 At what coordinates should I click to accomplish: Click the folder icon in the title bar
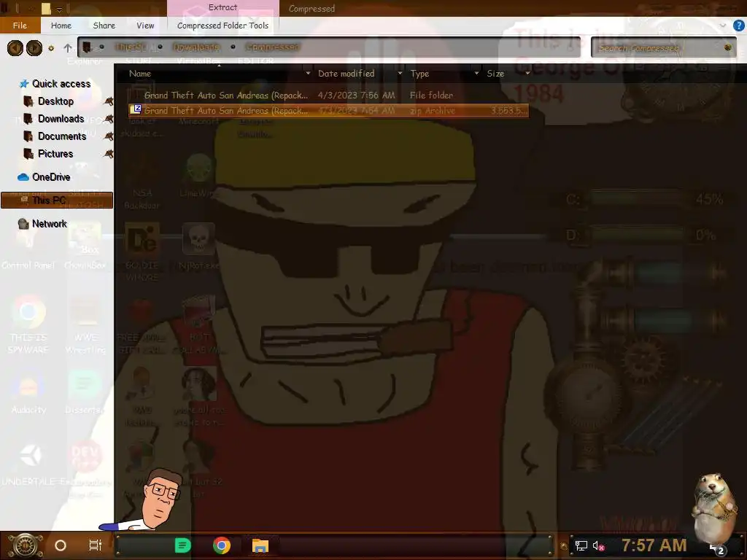click(46, 9)
